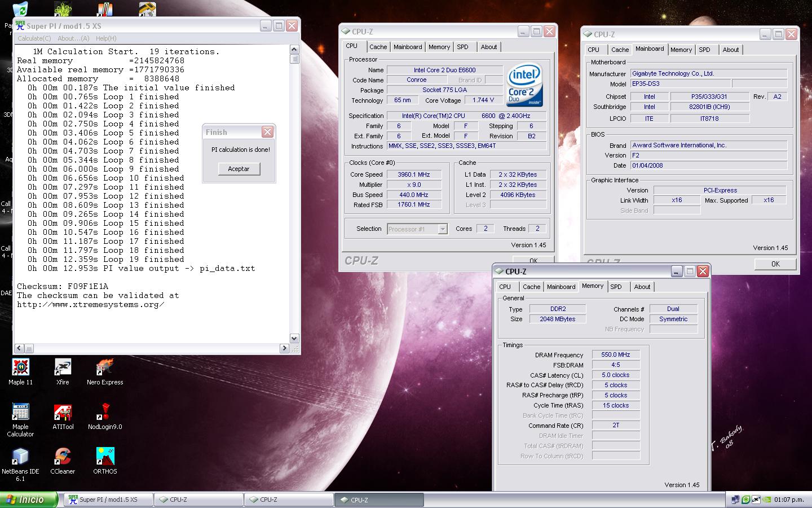Click the green circular tray icon

tap(745, 500)
